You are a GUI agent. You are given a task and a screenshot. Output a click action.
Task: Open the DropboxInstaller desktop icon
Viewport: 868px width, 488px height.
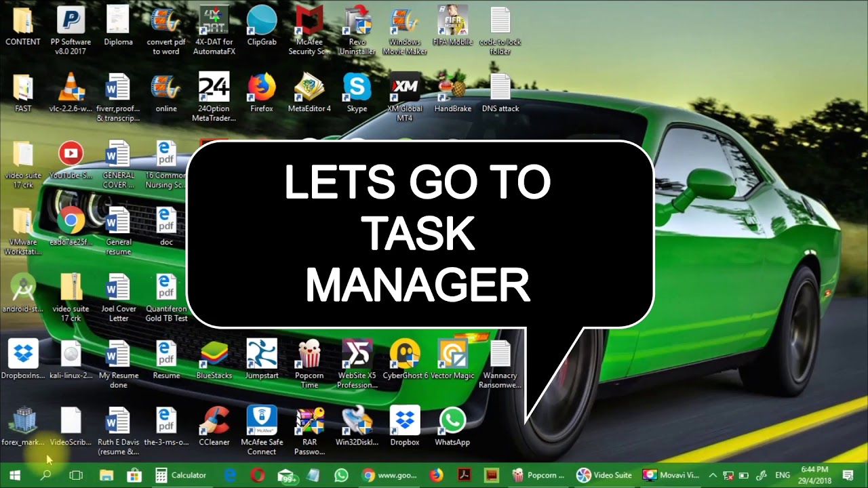point(23,360)
